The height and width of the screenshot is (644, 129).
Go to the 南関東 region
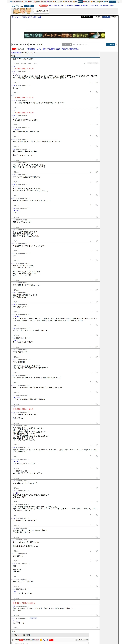pos(43,2)
